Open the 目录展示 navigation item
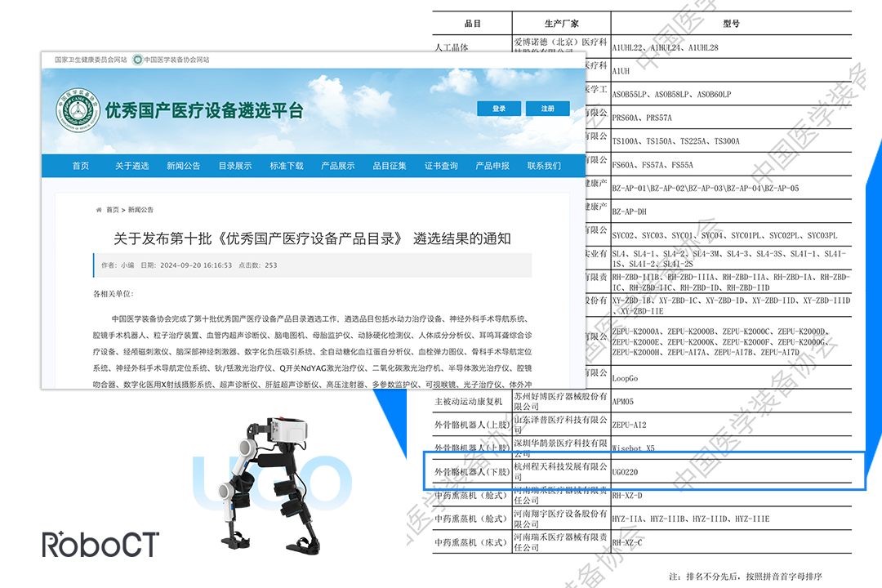Viewport: 882px width, 588px height. (234, 166)
